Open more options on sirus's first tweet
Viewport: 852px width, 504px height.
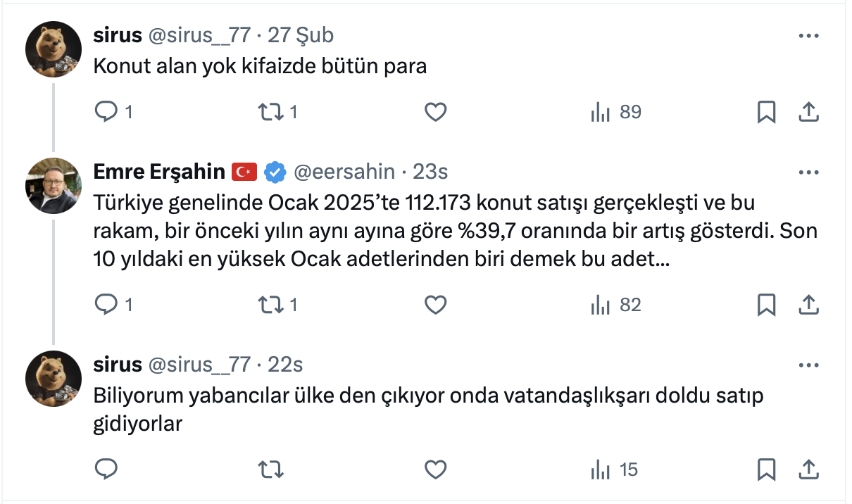[x=808, y=36]
